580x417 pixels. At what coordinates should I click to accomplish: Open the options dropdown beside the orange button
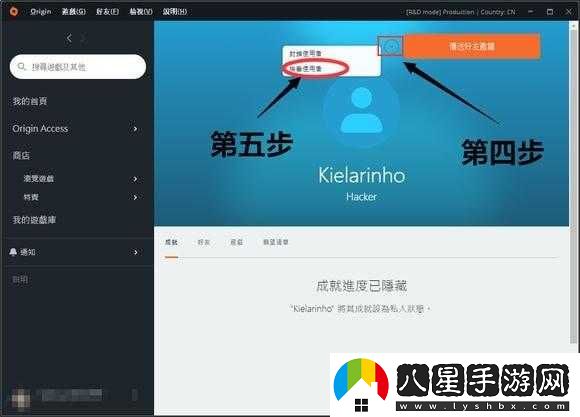point(390,47)
